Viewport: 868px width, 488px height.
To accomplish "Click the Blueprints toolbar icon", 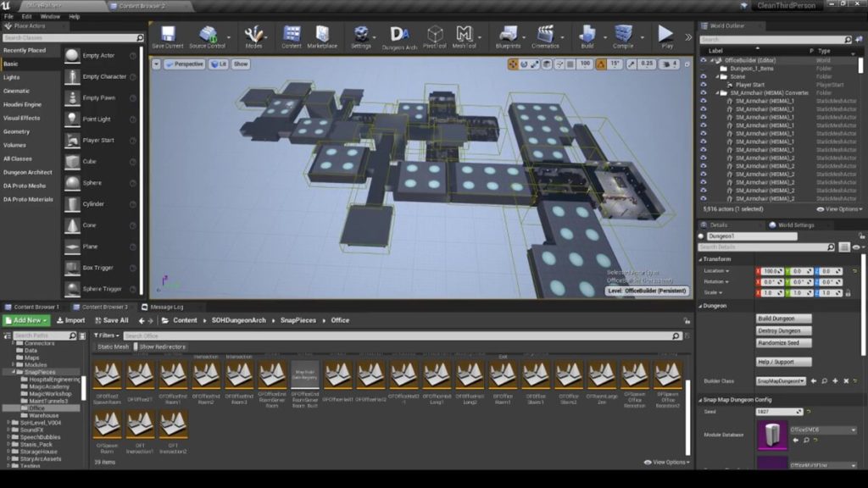I will click(509, 35).
